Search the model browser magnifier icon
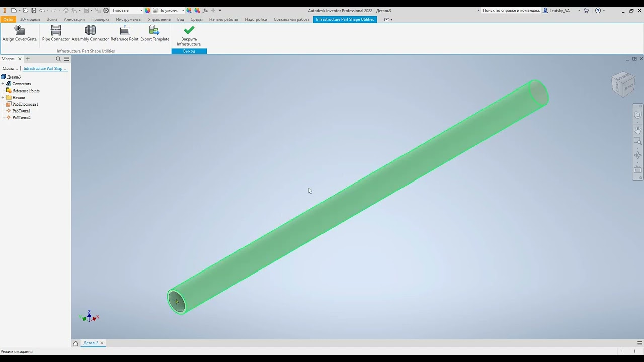This screenshot has height=362, width=644. tap(58, 59)
